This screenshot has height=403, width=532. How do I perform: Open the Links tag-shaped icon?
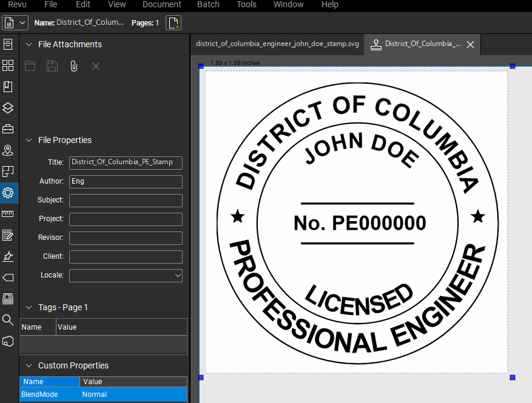pos(8,278)
